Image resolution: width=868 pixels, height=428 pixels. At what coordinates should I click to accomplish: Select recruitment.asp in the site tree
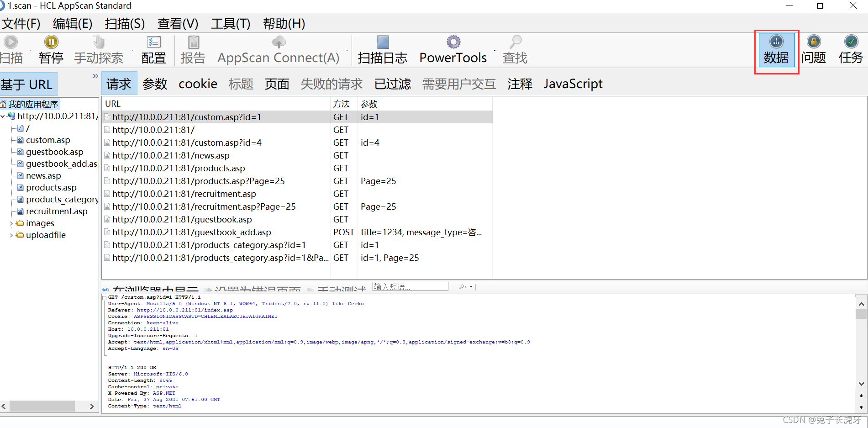[57, 211]
